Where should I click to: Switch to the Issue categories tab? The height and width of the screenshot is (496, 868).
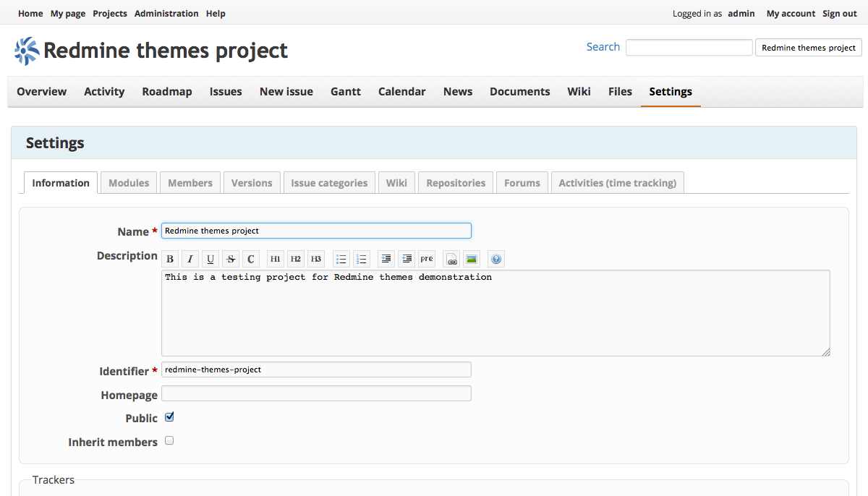329,183
